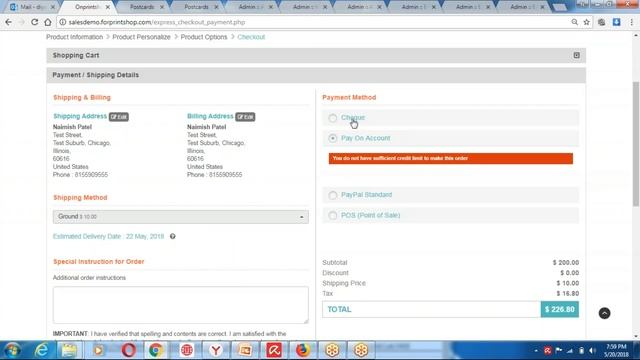This screenshot has width=640, height=360.
Task: Click the address bar URL
Action: click(157, 22)
